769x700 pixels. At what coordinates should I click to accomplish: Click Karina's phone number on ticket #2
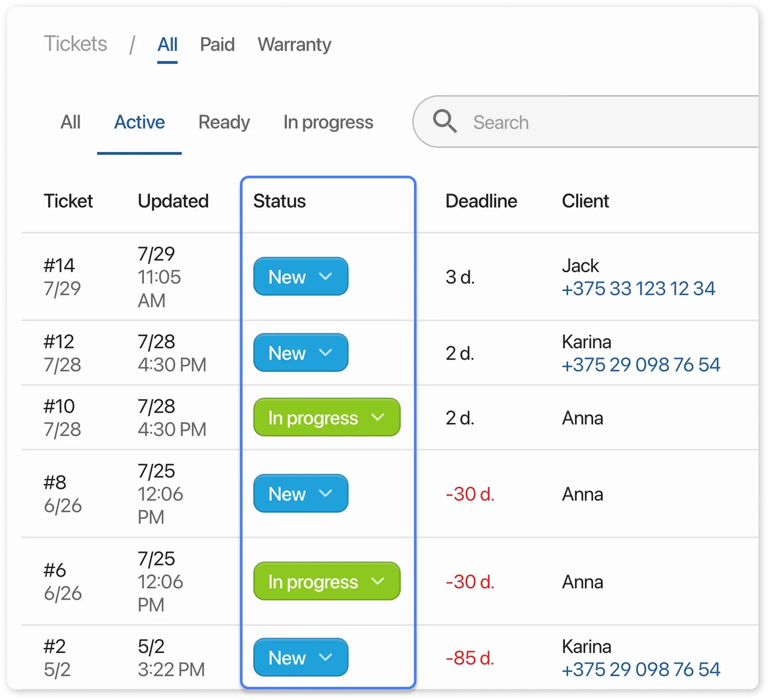pyautogui.click(x=641, y=669)
